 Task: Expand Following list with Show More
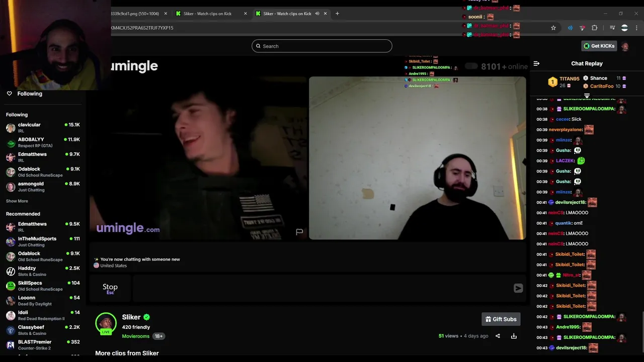click(x=17, y=201)
